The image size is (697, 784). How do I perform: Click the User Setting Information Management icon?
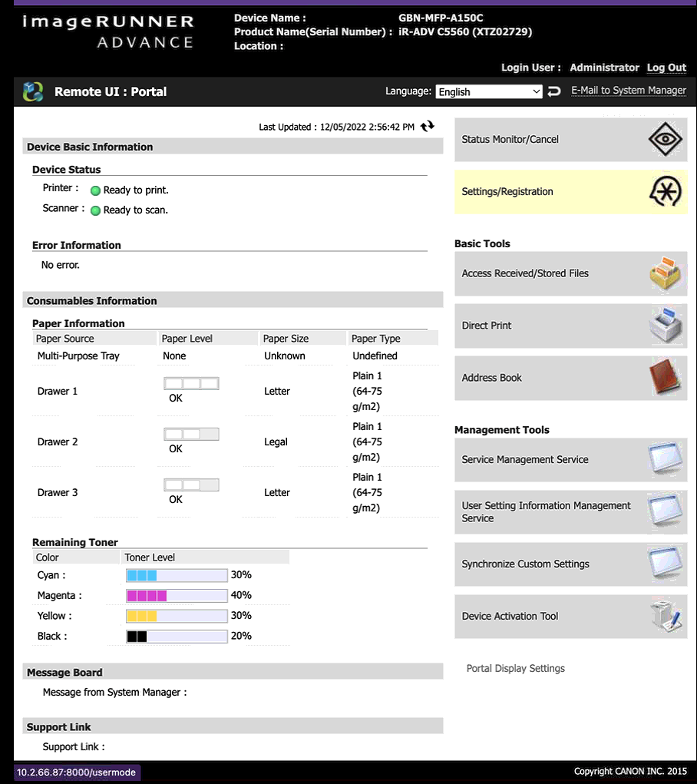coord(666,511)
